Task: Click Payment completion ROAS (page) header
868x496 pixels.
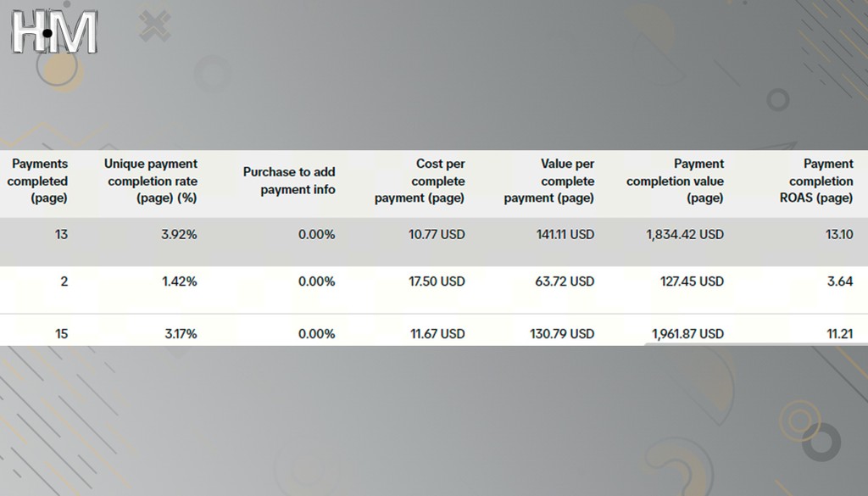Action: pyautogui.click(x=816, y=181)
